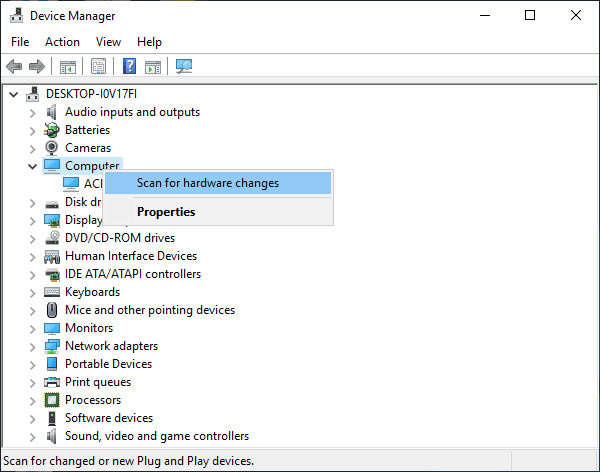Viewport: 600px width, 472px height.
Task: Click the Computer monitor icon
Action: coord(52,166)
